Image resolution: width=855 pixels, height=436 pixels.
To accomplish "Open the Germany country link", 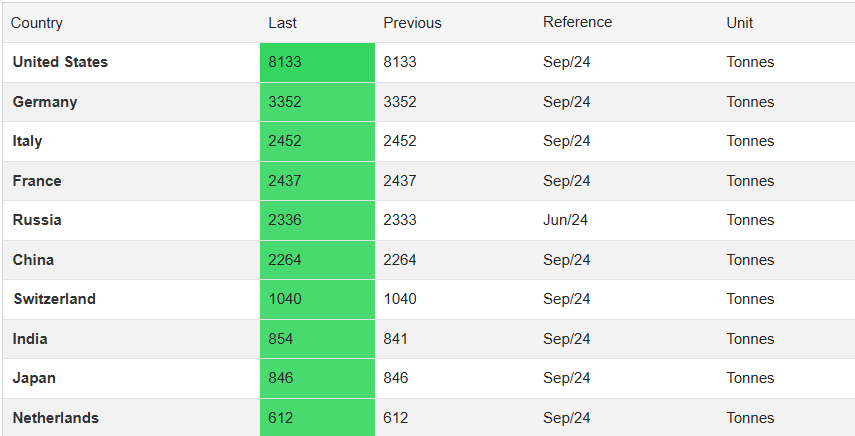I will click(45, 102).
